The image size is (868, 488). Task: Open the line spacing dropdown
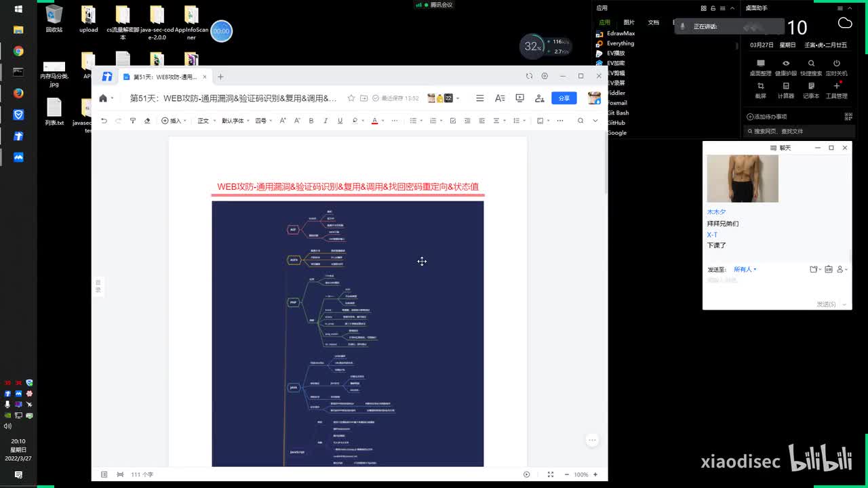519,121
